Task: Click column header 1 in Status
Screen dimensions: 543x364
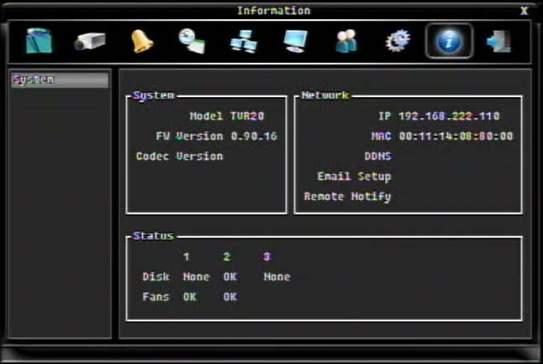Action: [186, 257]
